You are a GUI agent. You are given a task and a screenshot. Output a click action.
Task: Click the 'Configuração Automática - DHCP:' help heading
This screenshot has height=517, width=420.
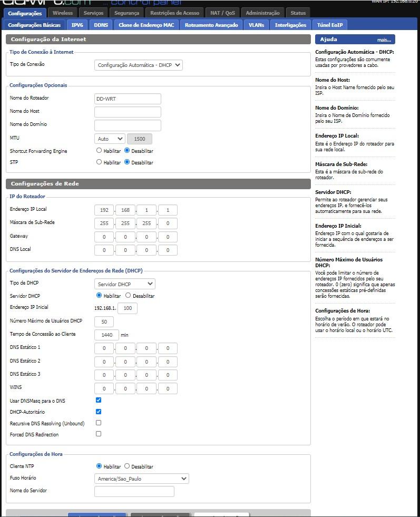coord(355,52)
